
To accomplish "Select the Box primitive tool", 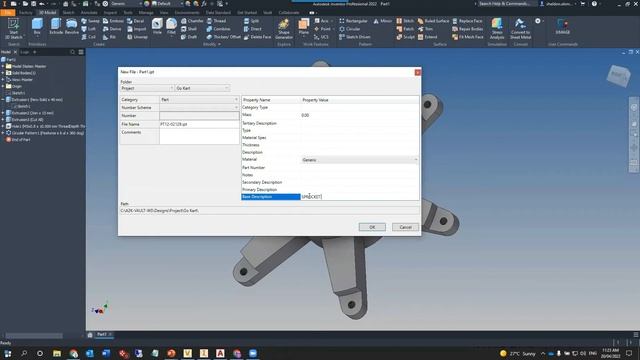I will click(x=37, y=27).
